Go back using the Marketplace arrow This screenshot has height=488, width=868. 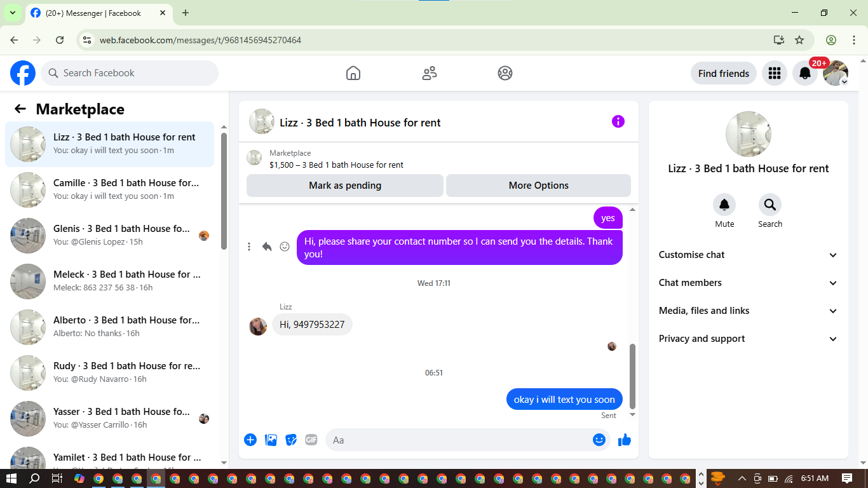[20, 109]
